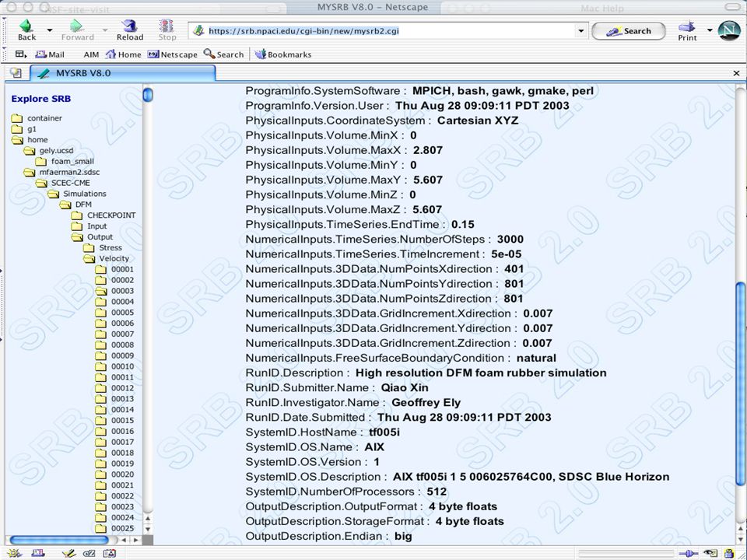
Task: Click the main content vertical scrollbar thumb
Action: pyautogui.click(x=740, y=383)
